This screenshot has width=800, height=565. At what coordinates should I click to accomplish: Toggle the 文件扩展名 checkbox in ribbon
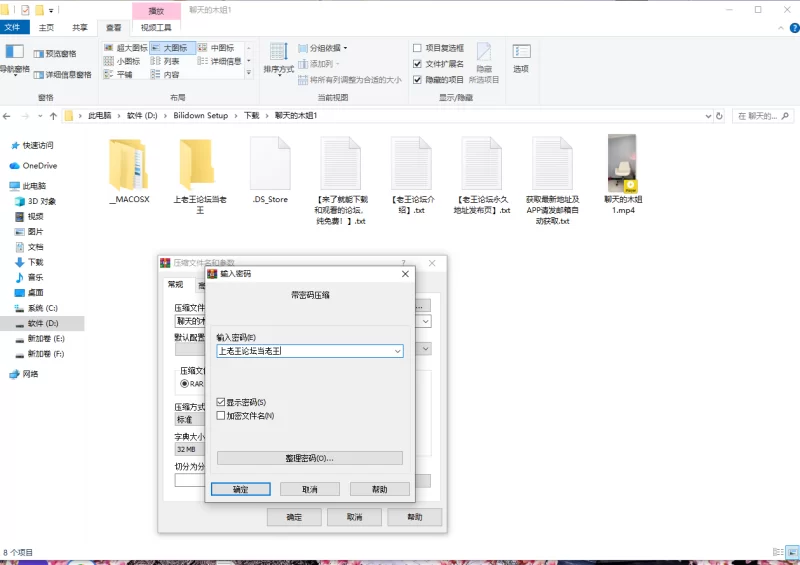(418, 63)
